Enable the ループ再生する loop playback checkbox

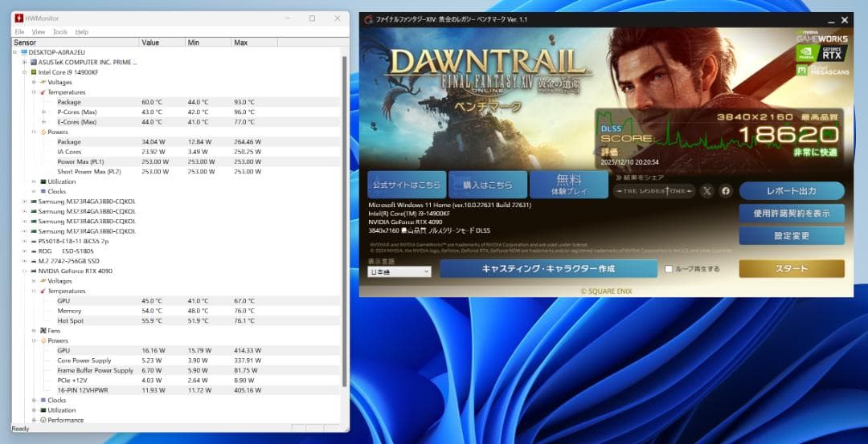click(669, 269)
